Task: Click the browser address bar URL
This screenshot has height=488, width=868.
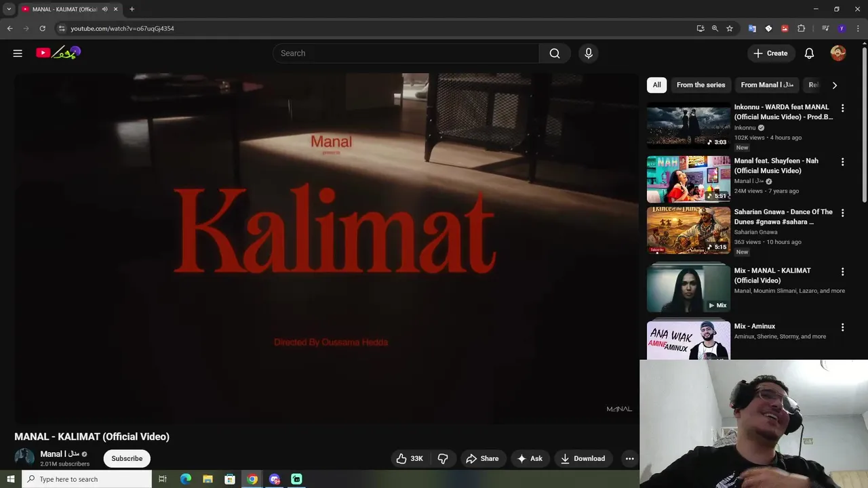Action: 122,28
